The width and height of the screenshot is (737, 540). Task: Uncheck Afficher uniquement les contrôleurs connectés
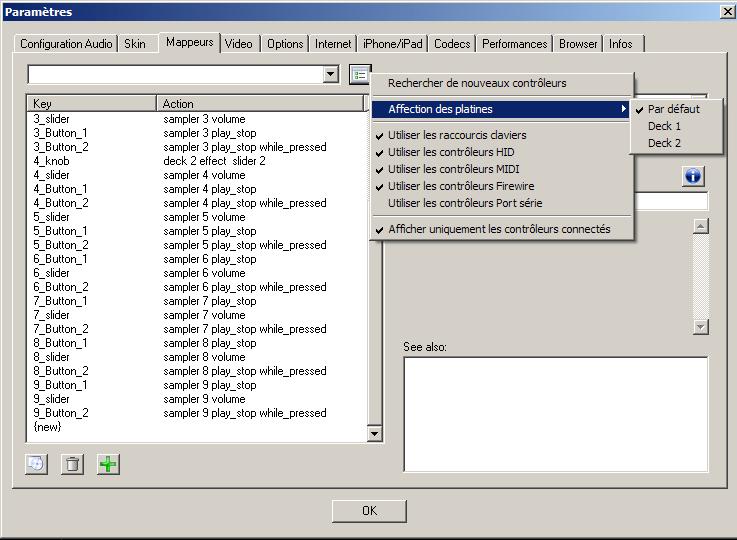[x=499, y=229]
